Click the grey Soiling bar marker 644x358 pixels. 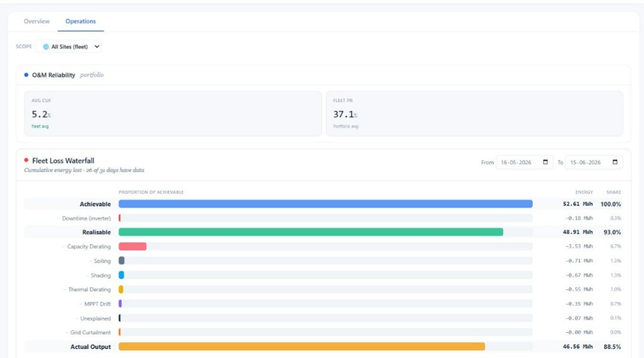click(x=121, y=260)
